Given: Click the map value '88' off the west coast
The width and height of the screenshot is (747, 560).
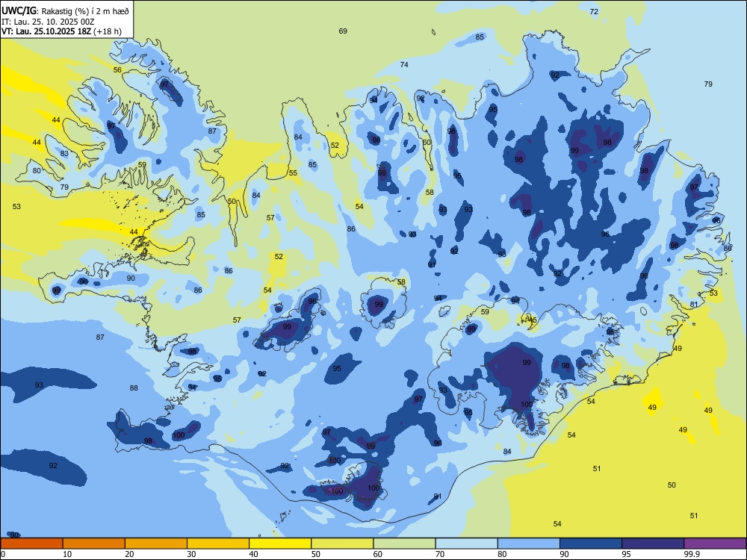Looking at the screenshot, I should point(134,388).
